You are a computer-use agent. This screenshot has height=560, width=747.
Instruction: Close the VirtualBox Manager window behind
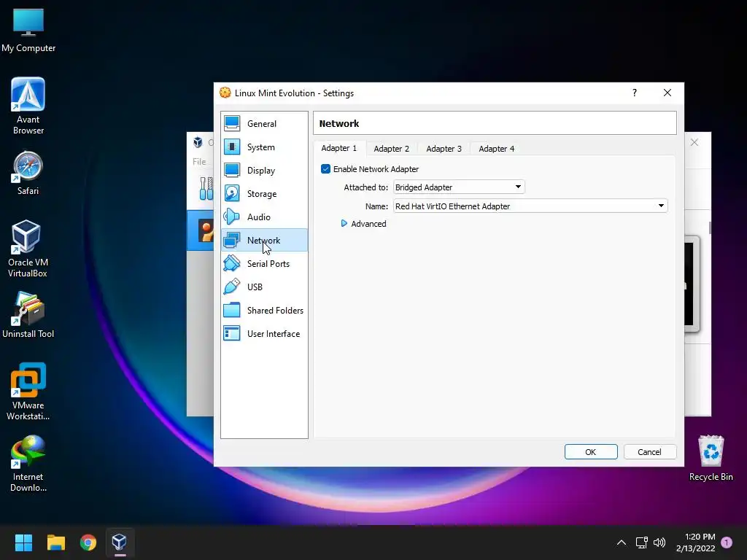(x=694, y=142)
